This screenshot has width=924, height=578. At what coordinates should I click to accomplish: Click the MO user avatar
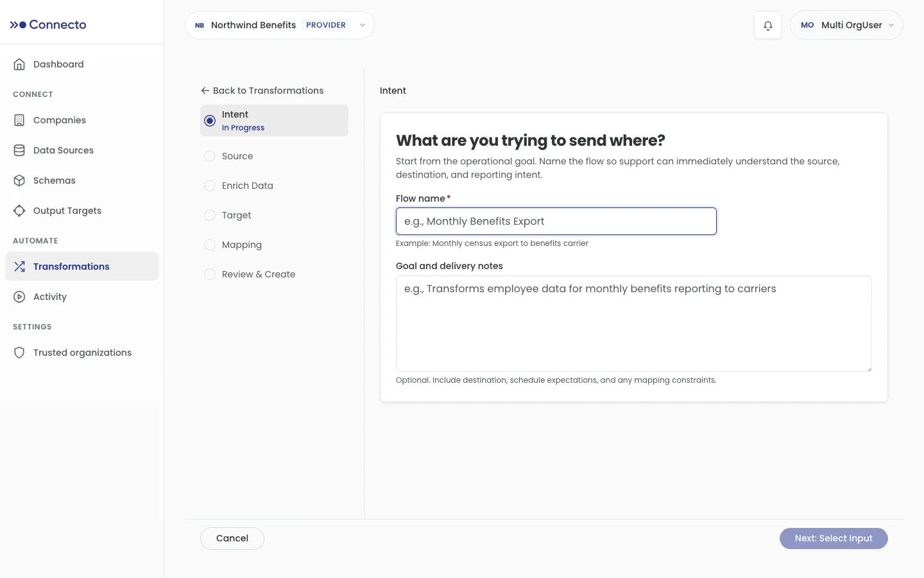[x=807, y=25]
